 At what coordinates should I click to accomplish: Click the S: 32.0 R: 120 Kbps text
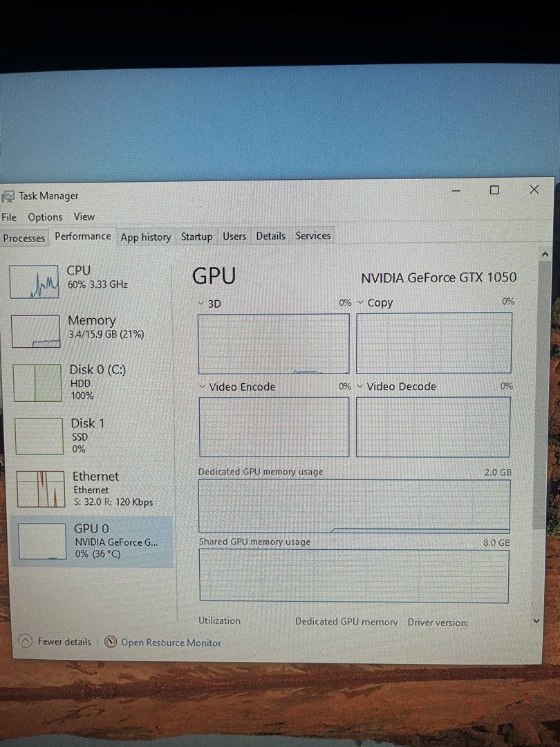[x=113, y=501]
